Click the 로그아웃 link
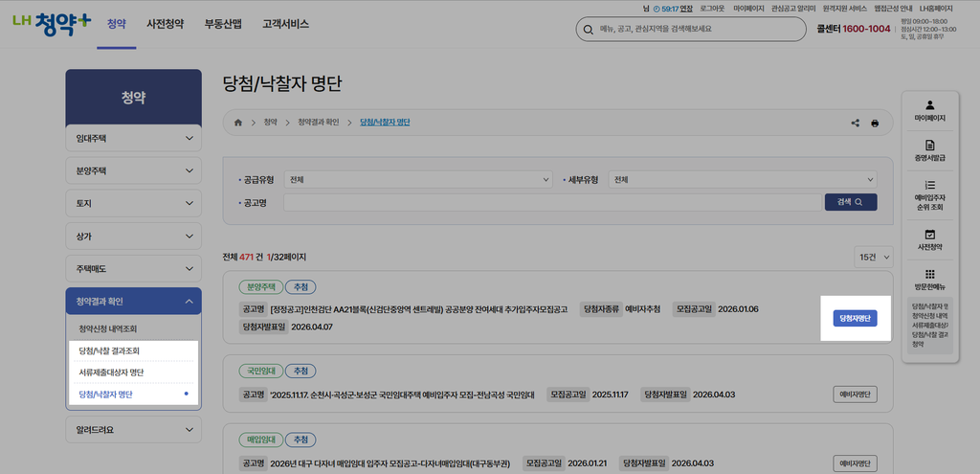The image size is (980, 474). (712, 9)
